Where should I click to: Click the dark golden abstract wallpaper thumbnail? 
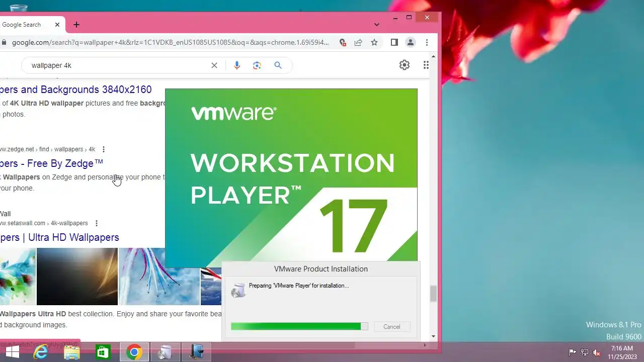[x=77, y=276]
